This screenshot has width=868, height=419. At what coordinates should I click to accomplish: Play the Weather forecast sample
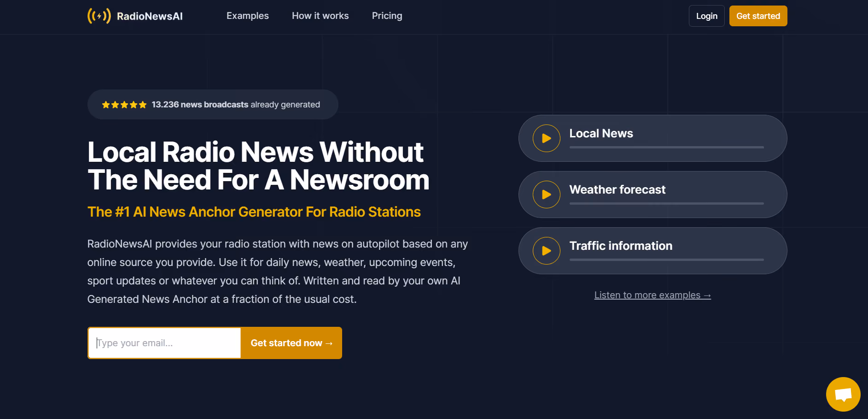tap(547, 195)
